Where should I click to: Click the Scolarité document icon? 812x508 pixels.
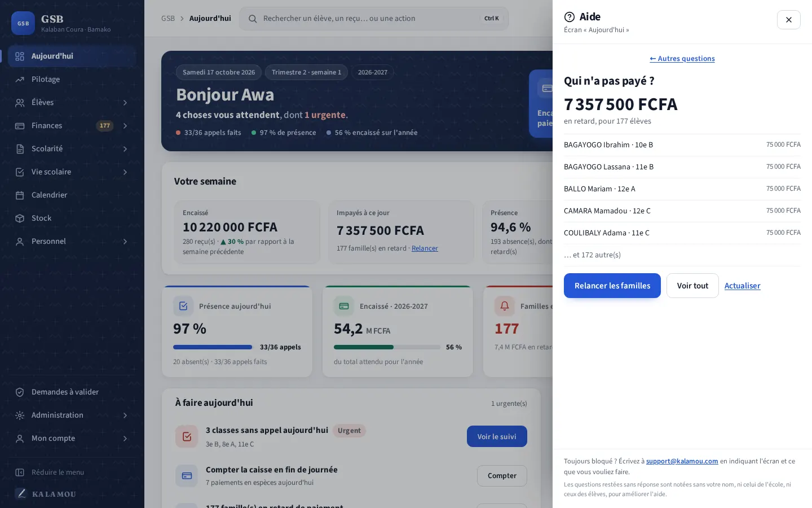[20, 149]
